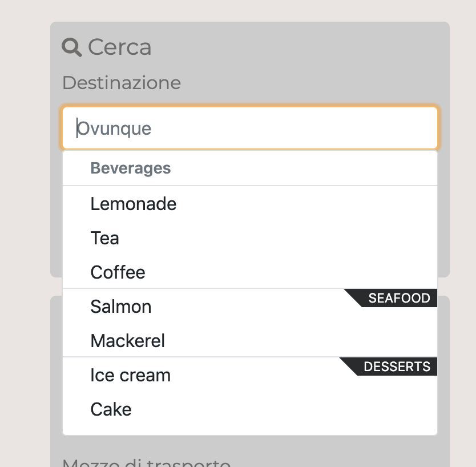Click the magnifying glass search icon
This screenshot has height=467, width=476.
(72, 47)
